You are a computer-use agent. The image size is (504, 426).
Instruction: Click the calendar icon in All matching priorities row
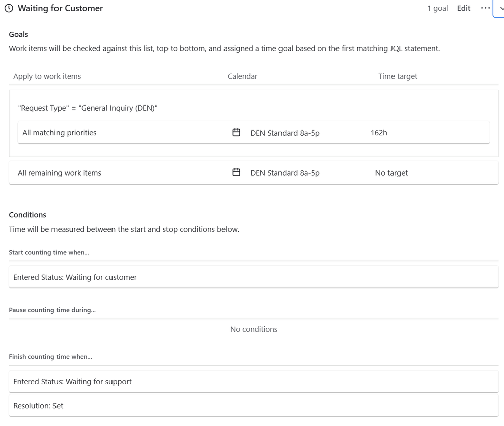236,133
